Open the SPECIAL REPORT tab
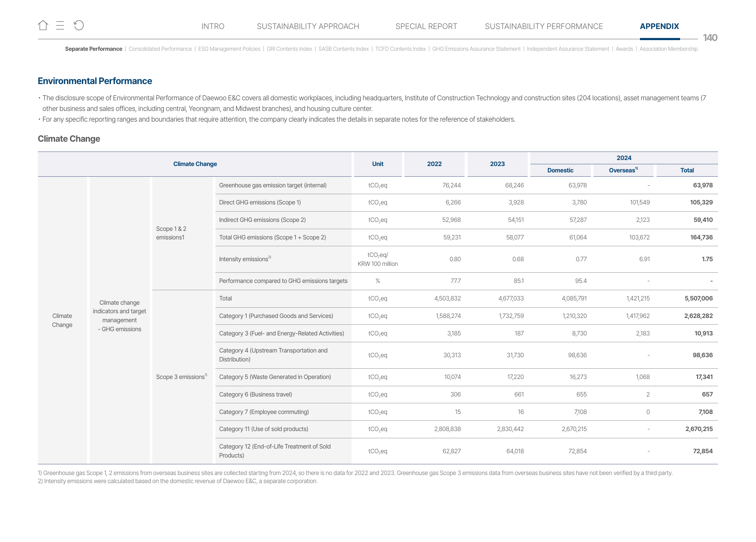The height and width of the screenshot is (542, 756). tap(426, 26)
